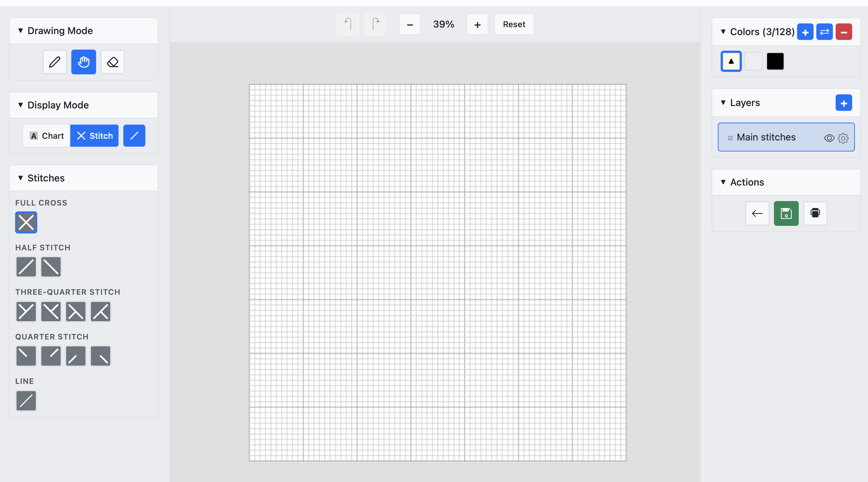Image resolution: width=868 pixels, height=482 pixels.
Task: Reset the canvas zoom level
Action: click(x=514, y=24)
